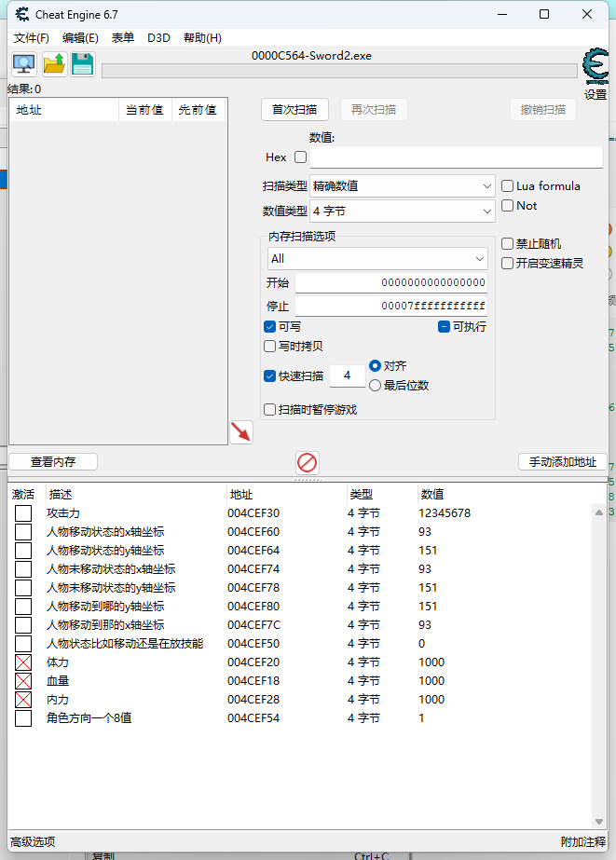Expand the 扫描类型 dropdown
The image size is (616, 860).
402,186
